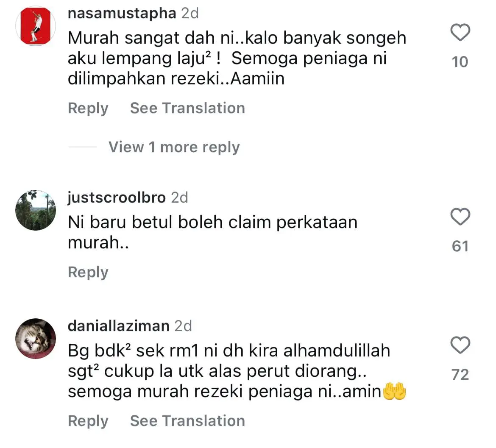See Translation of daniallaziman's comment

click(187, 421)
